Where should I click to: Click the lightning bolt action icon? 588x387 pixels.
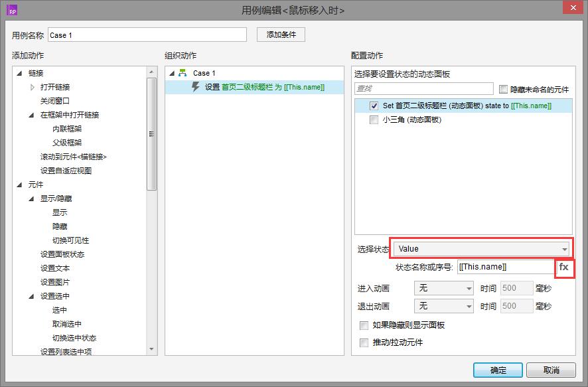click(195, 87)
